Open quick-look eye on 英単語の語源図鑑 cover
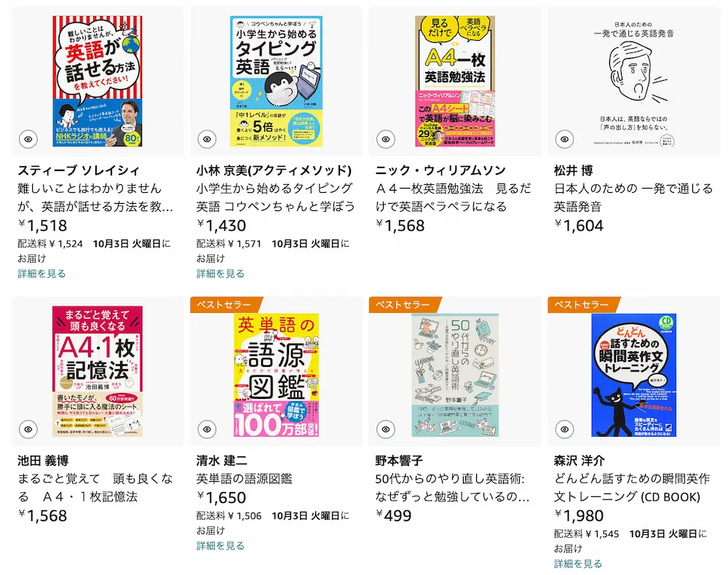The width and height of the screenshot is (728, 575). pyautogui.click(x=207, y=429)
